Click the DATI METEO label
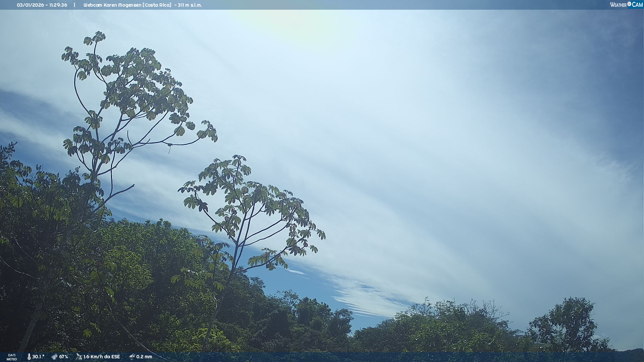 pos(12,357)
